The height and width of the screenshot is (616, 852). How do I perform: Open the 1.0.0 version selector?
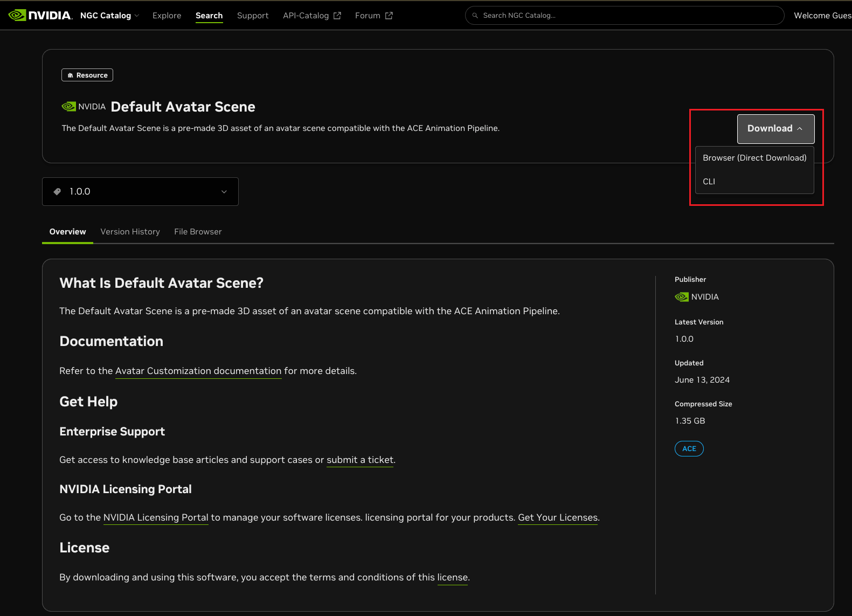point(140,192)
